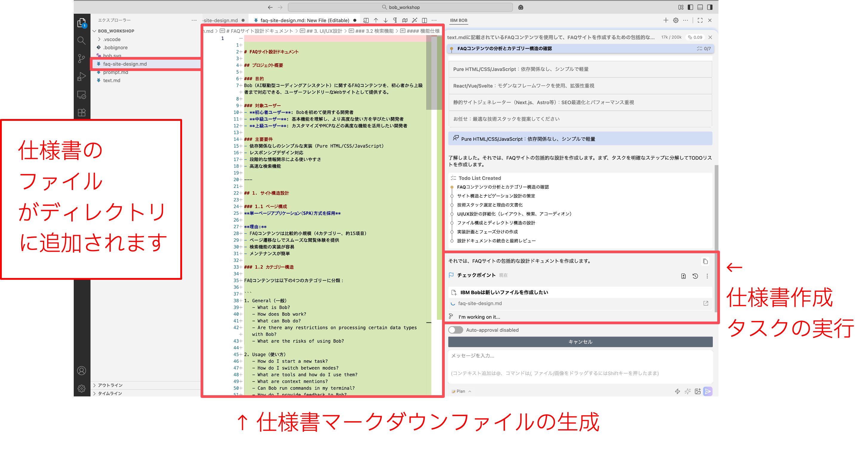Viewport: 868px width, 451px height.
Task: Open checkpoint three-dot menu
Action: click(707, 276)
